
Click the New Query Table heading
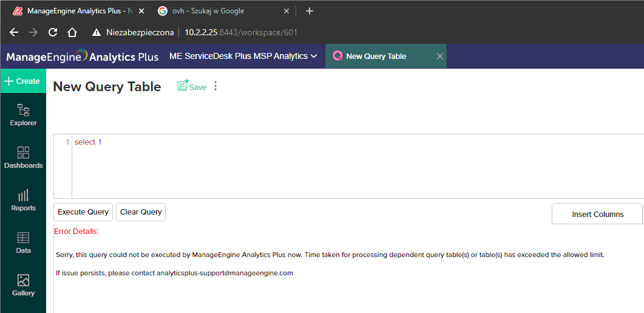[107, 87]
